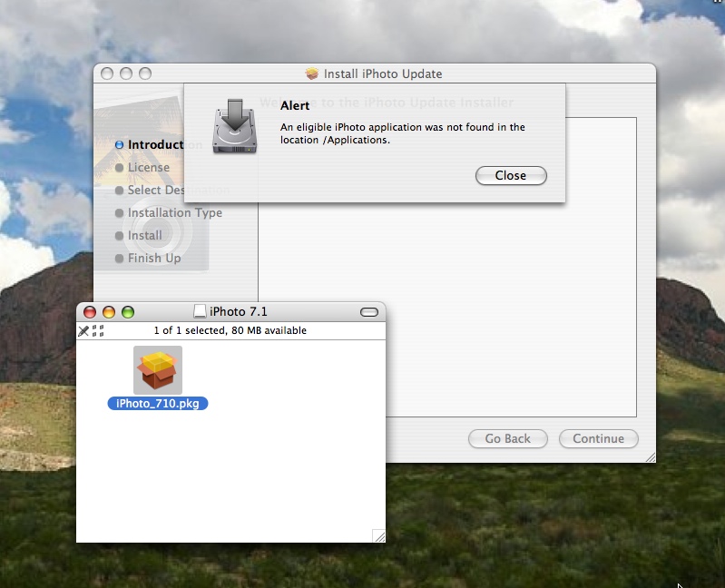Click the hard drive installer icon in the alert
The image size is (725, 588).
point(234,126)
